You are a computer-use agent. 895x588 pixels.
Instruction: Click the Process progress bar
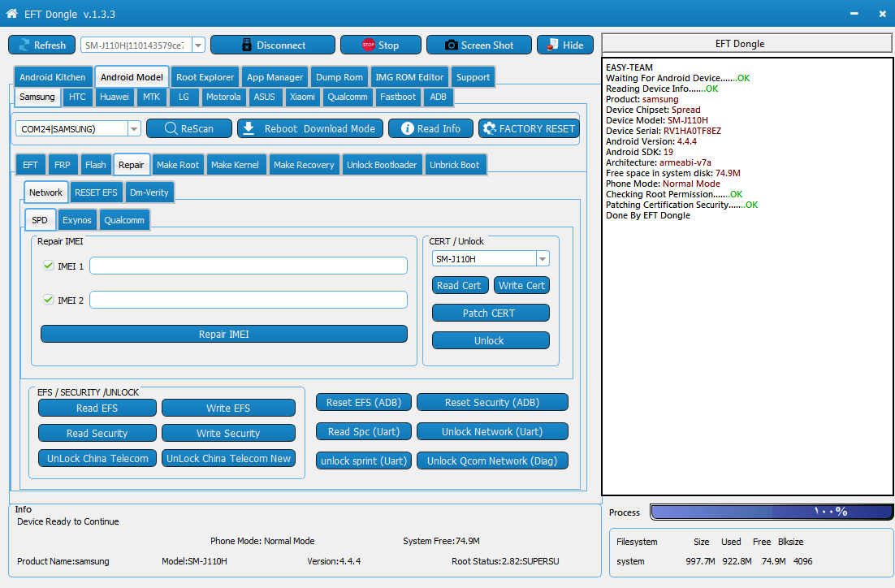pyautogui.click(x=772, y=512)
